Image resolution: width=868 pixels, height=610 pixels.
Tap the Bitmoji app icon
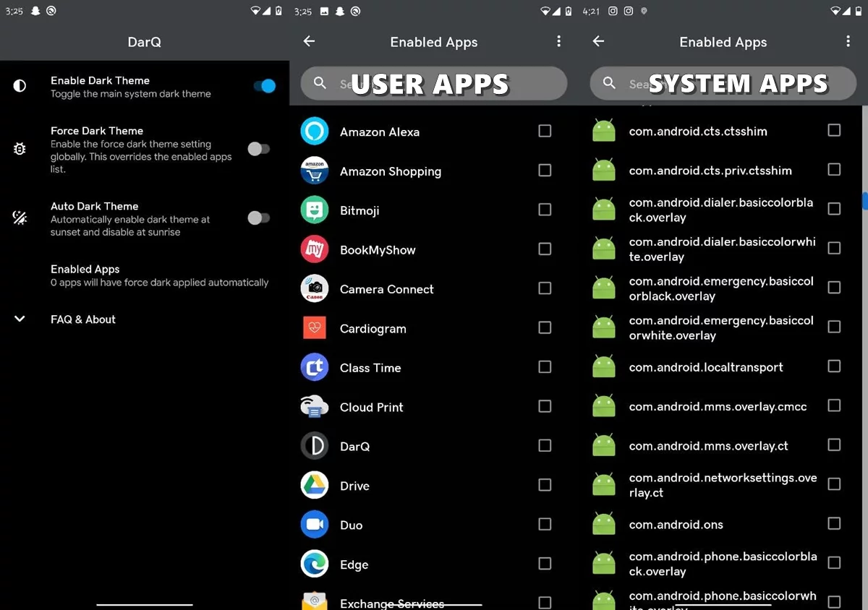click(315, 210)
